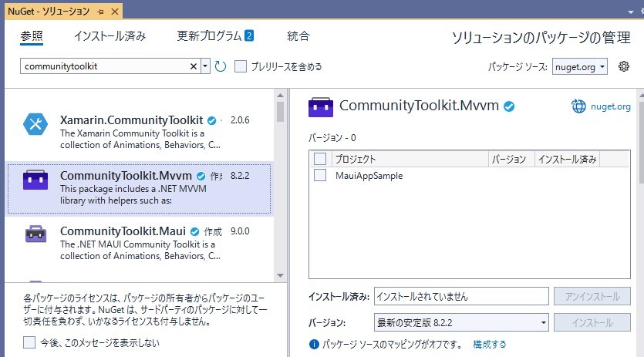Switch to the 参照 tab
This screenshot has width=644, height=357.
(32, 36)
